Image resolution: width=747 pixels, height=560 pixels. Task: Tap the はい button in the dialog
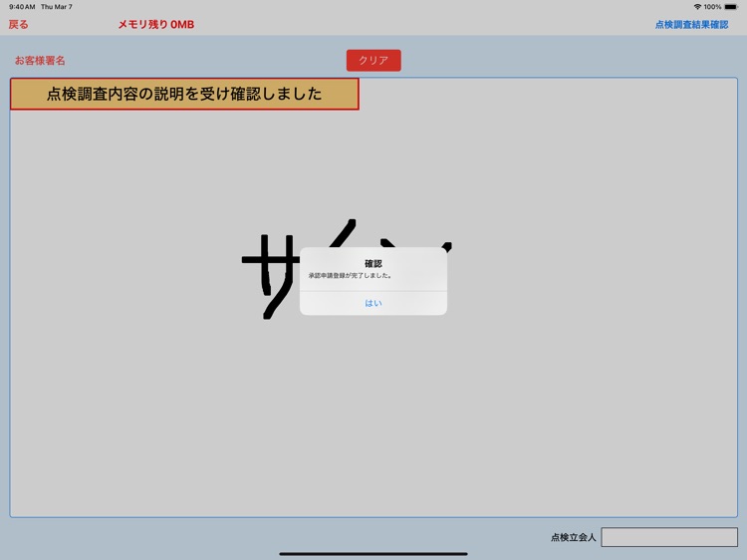373,303
